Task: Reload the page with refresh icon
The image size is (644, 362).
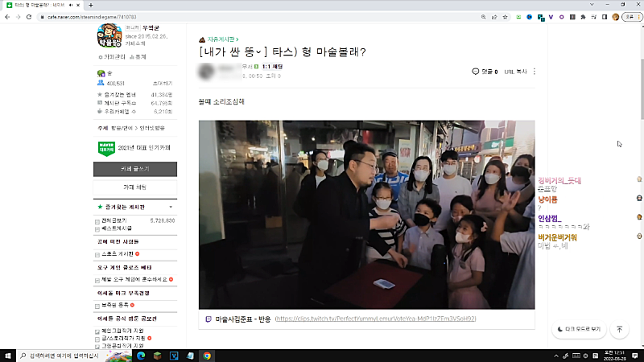Action: click(29, 17)
